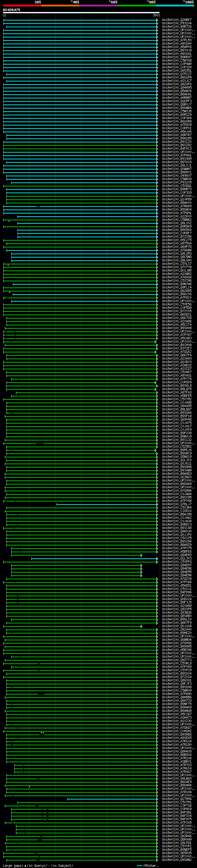Select hit label UniRef100_B4FAI3
Screen dimensions: 197x868
pos(176,149)
